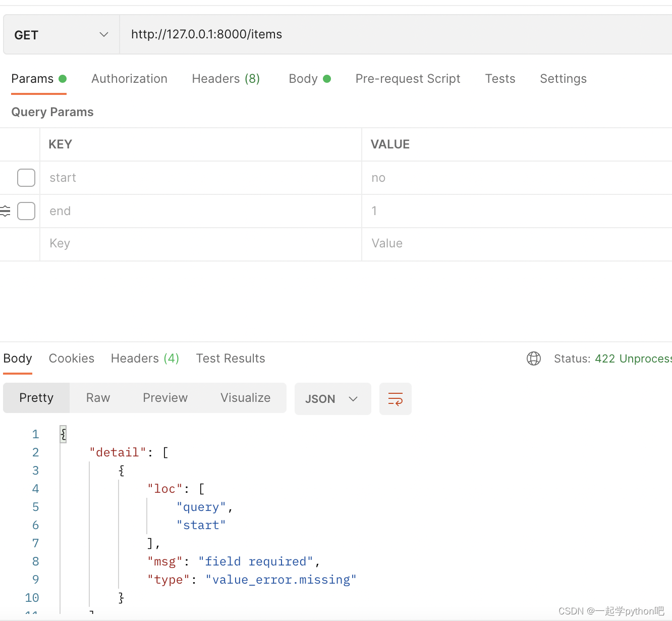Click the "field required" message text

point(256,561)
